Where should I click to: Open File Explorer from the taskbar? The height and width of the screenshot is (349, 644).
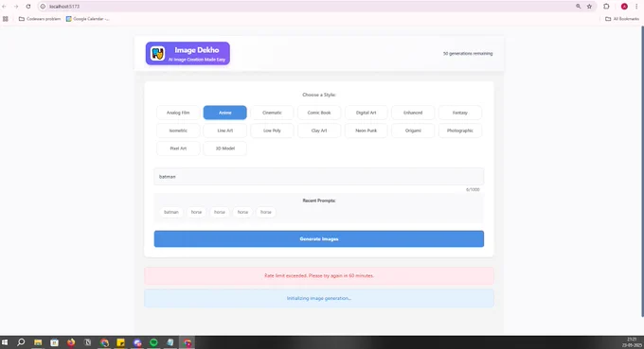coord(38,342)
